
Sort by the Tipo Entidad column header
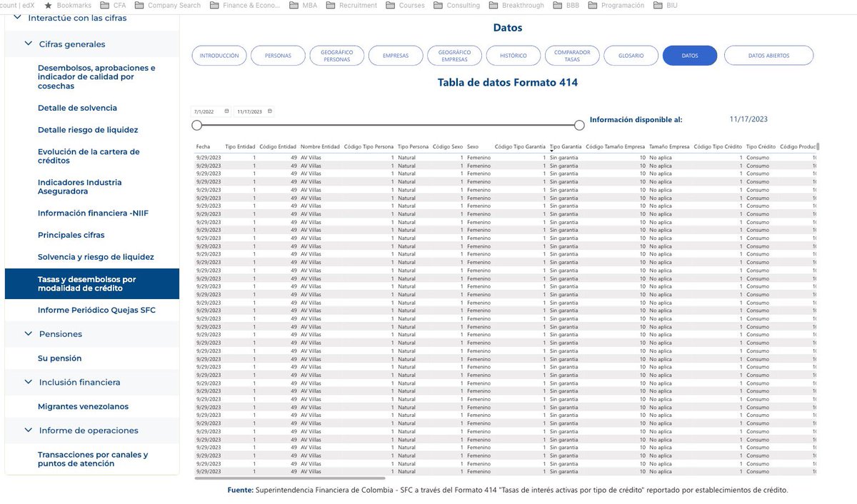click(240, 146)
